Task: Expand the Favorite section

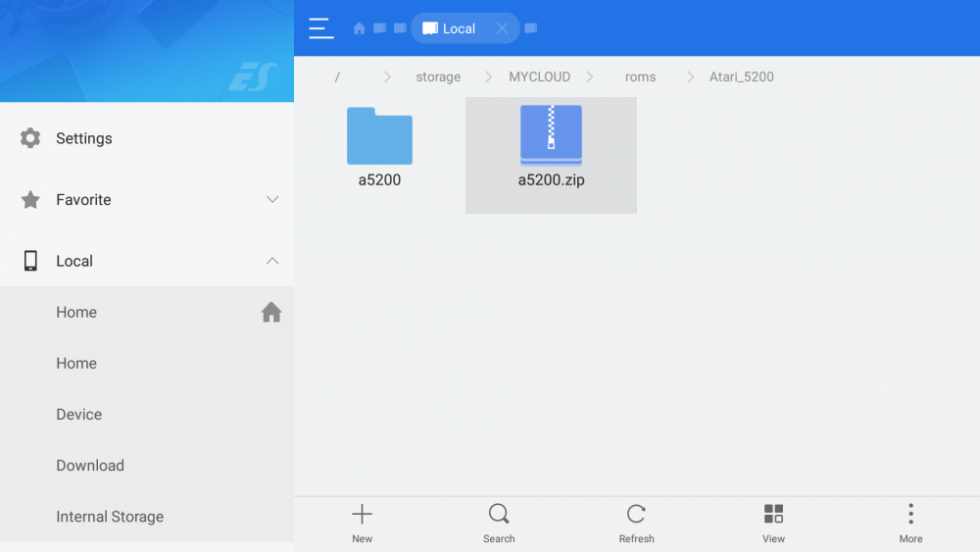Action: pyautogui.click(x=272, y=200)
